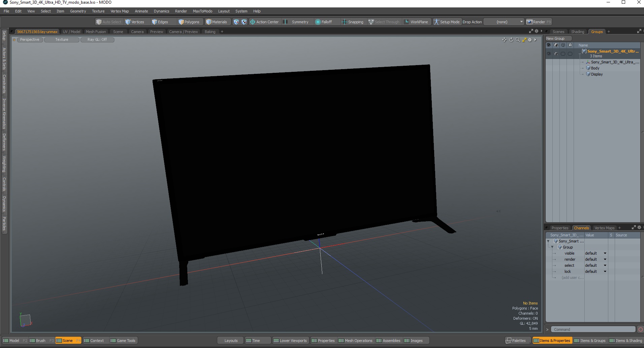Select Body mesh in Groups tree
Screen dimensions: 644x348
point(595,68)
